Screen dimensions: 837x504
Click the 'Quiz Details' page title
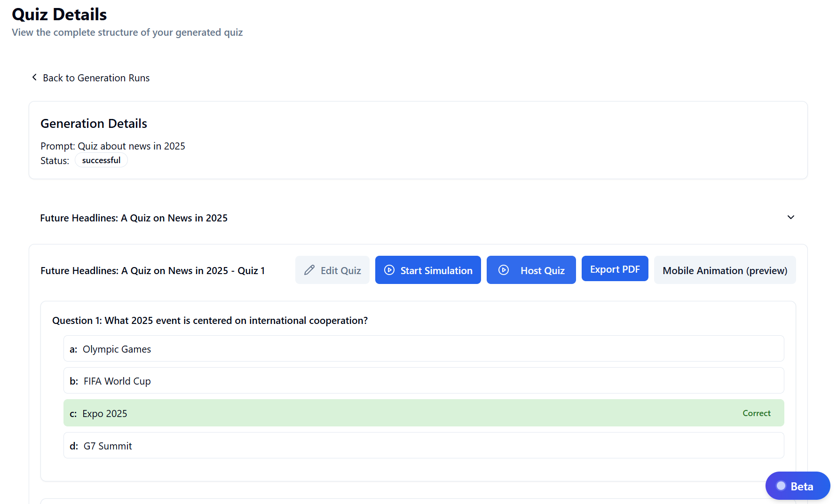pyautogui.click(x=59, y=15)
